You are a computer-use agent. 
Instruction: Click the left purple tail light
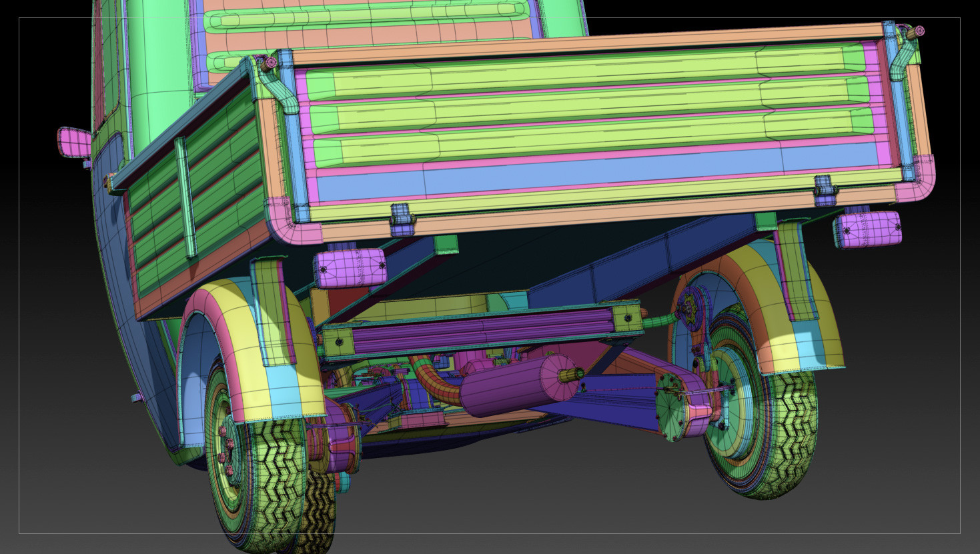click(351, 268)
